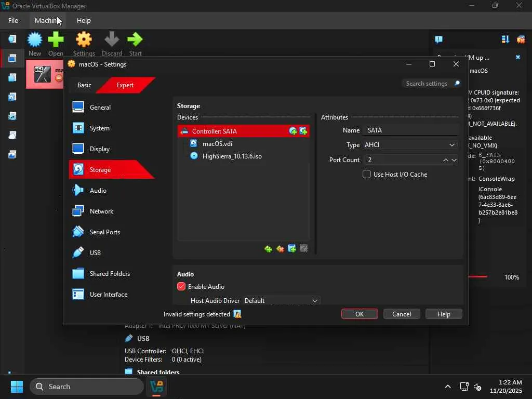Open the Machine menu

coord(47,20)
